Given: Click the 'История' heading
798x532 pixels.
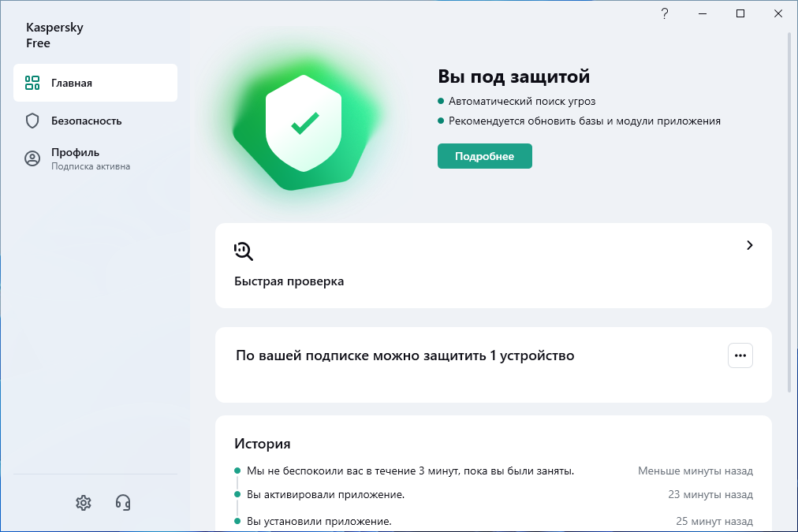Looking at the screenshot, I should click(262, 444).
